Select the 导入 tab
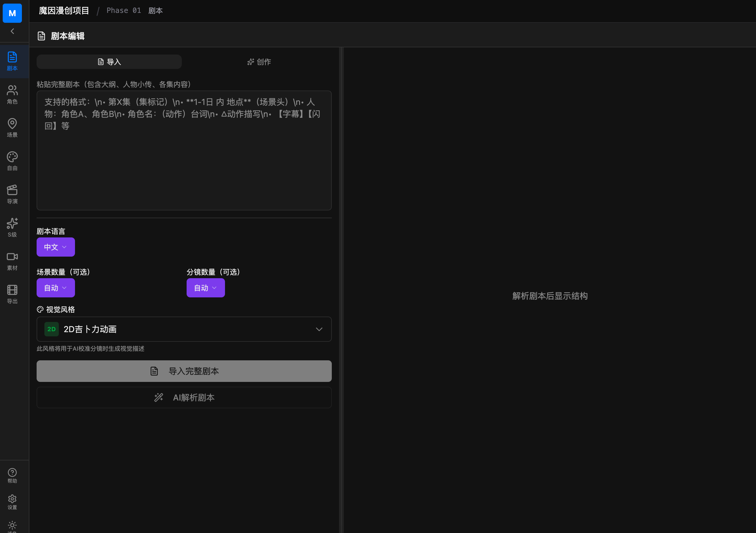 point(109,62)
